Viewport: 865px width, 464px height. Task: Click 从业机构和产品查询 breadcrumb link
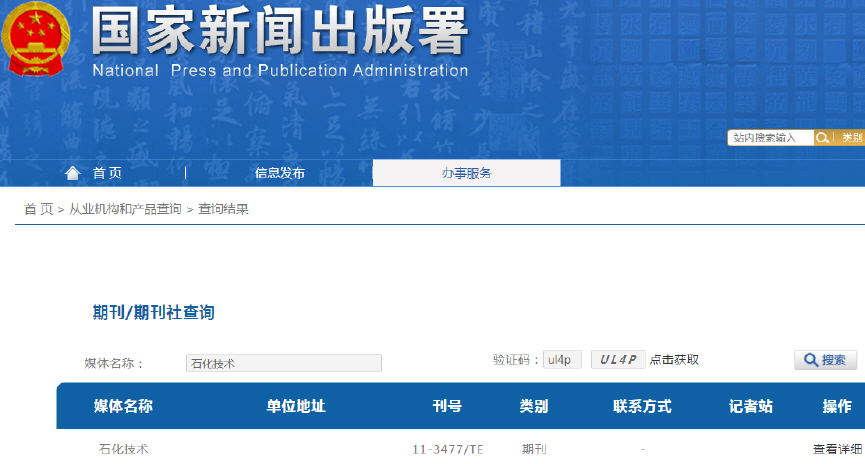click(x=125, y=209)
